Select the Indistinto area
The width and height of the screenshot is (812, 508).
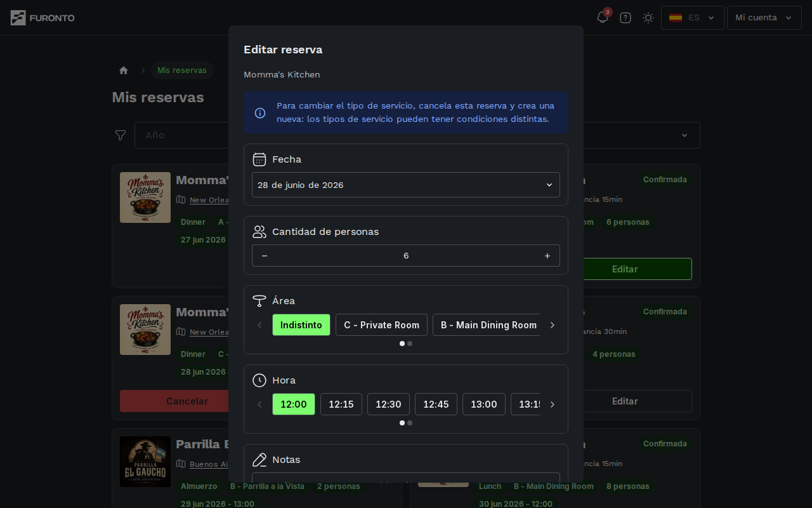[x=301, y=325]
